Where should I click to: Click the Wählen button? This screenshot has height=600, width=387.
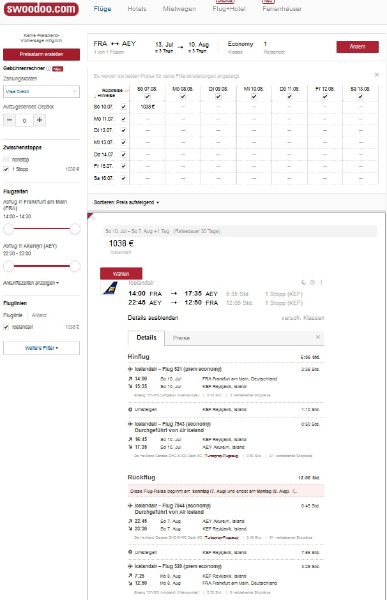121,274
